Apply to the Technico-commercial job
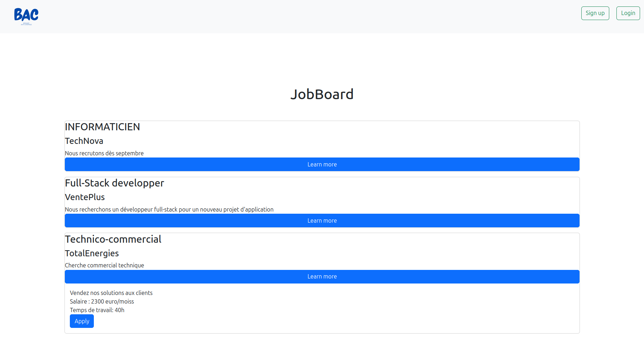 coord(82,321)
